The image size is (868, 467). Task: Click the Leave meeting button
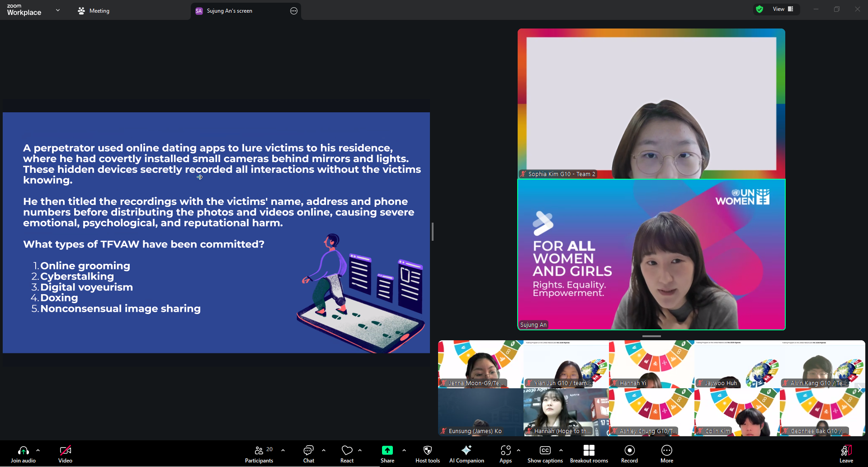[846, 454]
